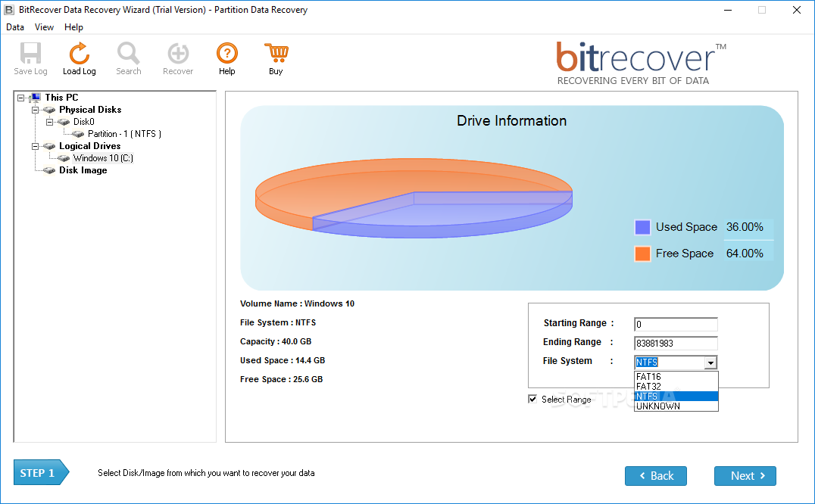Viewport: 815px width, 504px height.
Task: Click the File System : NTFS info text
Action: (277, 322)
